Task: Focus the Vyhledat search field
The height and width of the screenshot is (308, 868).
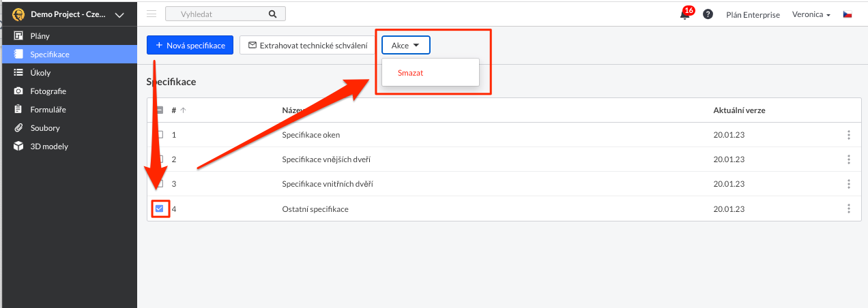Action: click(220, 14)
